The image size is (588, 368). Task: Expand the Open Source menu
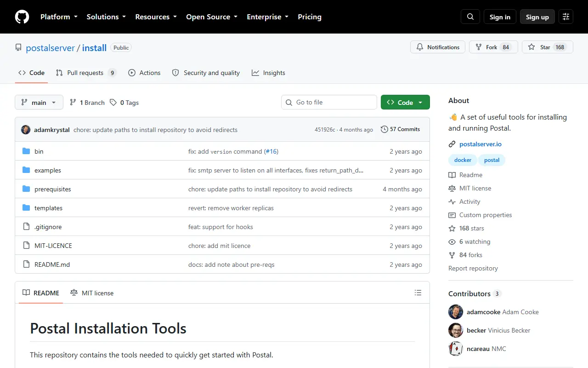pos(212,17)
